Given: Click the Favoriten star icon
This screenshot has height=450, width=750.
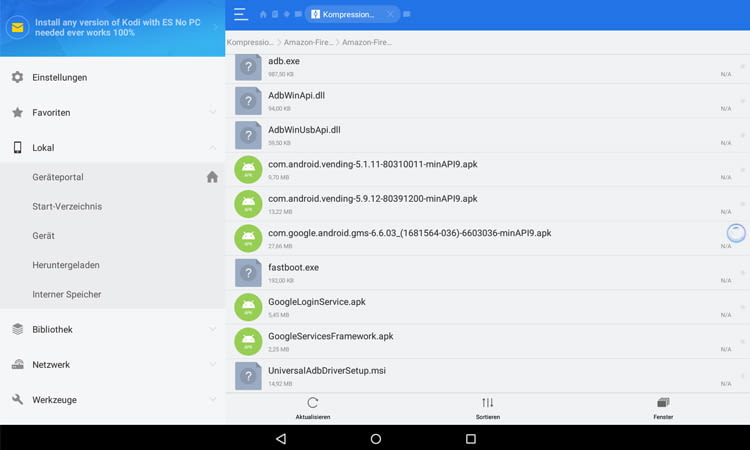Looking at the screenshot, I should [18, 112].
